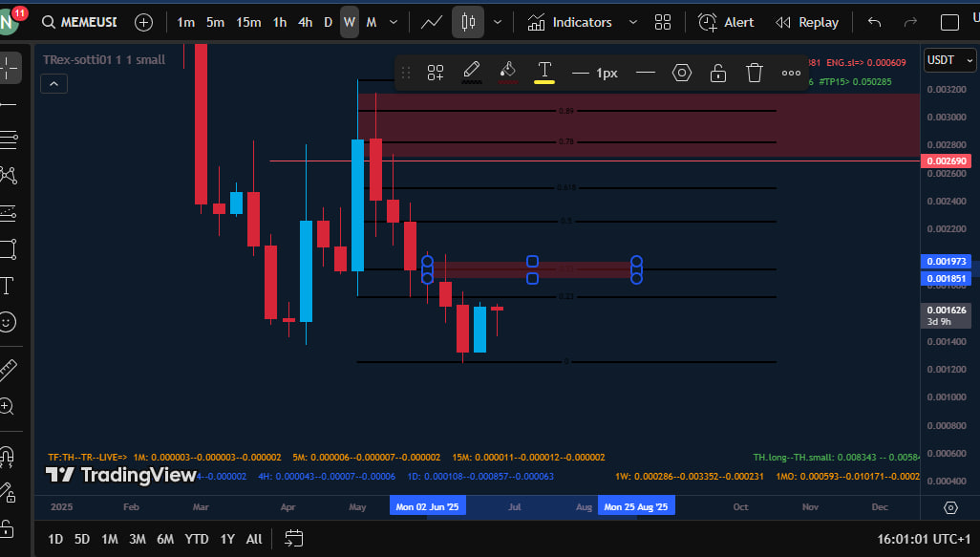Toggle lock all drawings
The width and height of the screenshot is (980, 557).
click(8, 529)
